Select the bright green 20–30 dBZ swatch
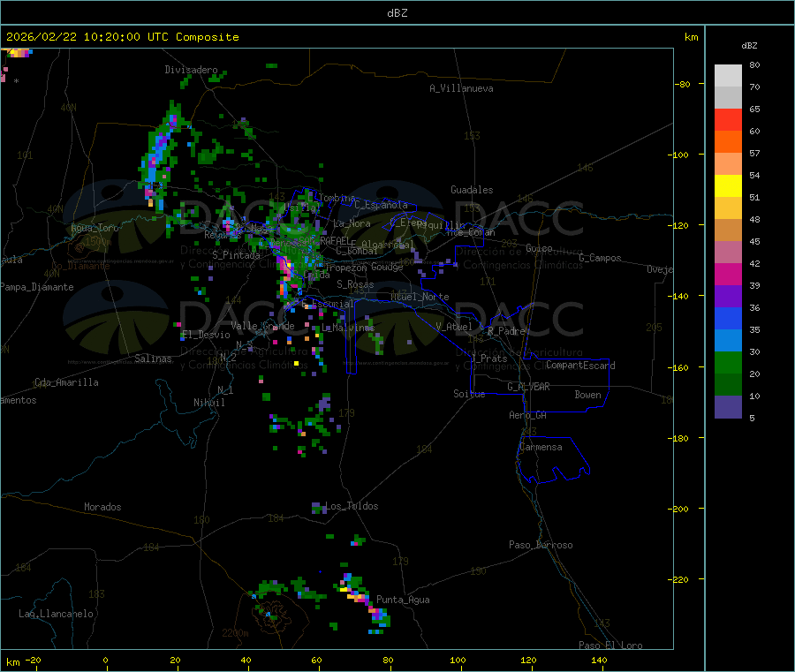Screen dimensions: 795x672 pyautogui.click(x=728, y=362)
